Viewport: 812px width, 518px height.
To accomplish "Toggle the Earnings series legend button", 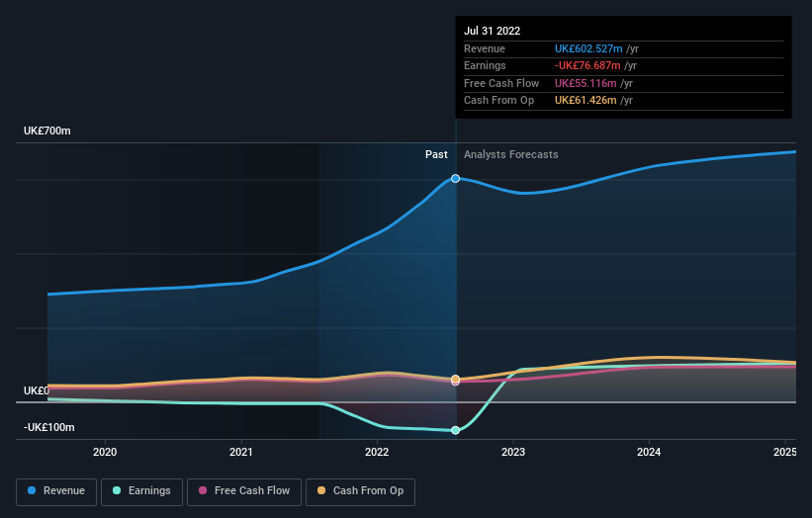I will (141, 491).
